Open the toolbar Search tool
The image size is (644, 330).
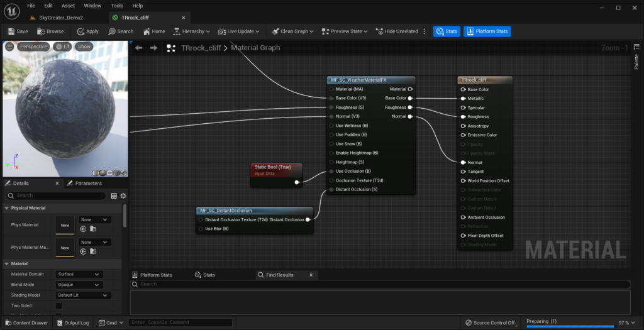121,31
